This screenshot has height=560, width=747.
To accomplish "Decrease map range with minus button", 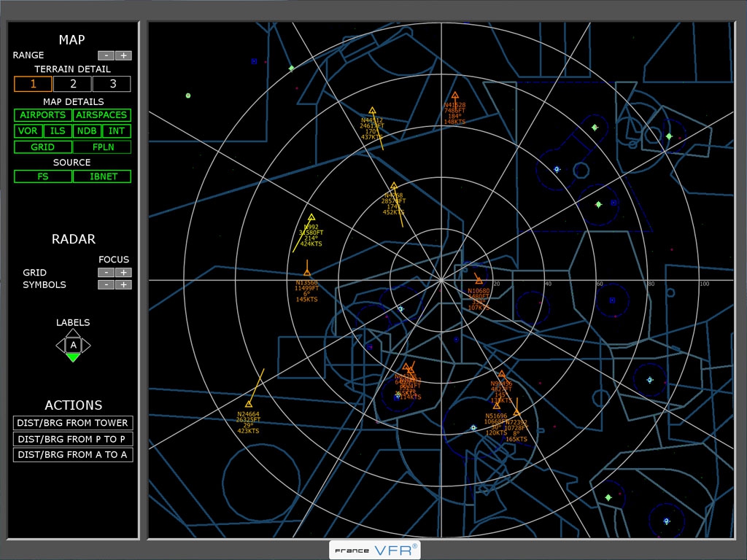I will pyautogui.click(x=106, y=55).
